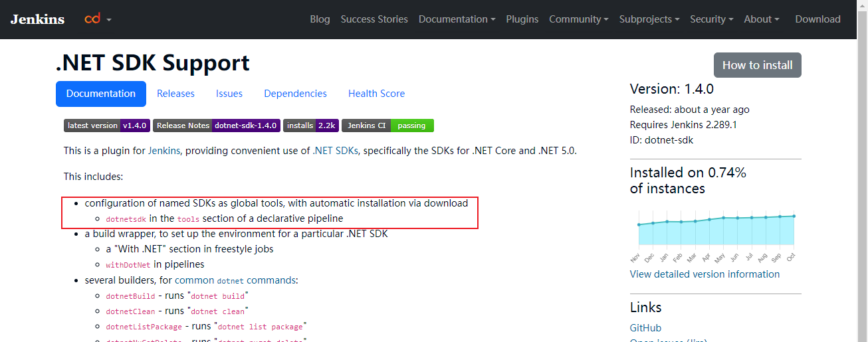Open the Plugins page
The height and width of the screenshot is (342, 868).
522,19
